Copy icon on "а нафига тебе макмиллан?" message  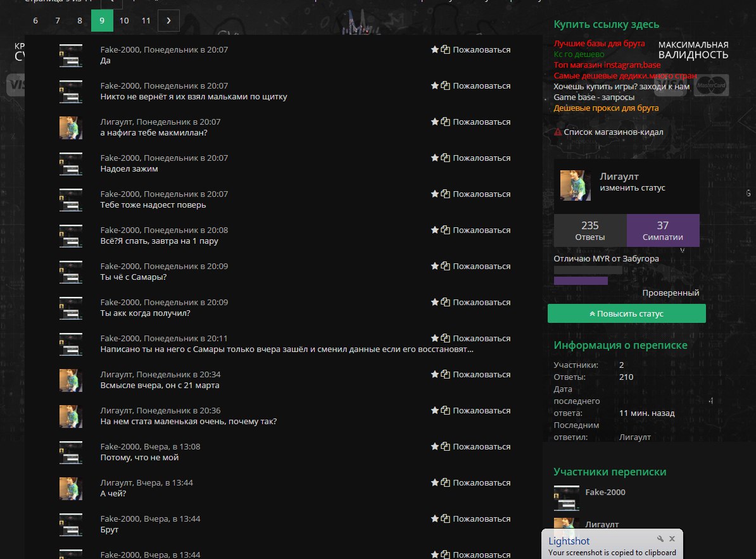(x=446, y=122)
